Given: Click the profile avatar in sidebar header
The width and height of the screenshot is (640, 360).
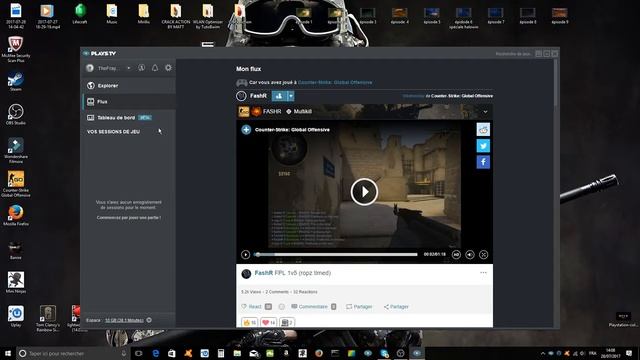Looking at the screenshot, I should click(90, 68).
